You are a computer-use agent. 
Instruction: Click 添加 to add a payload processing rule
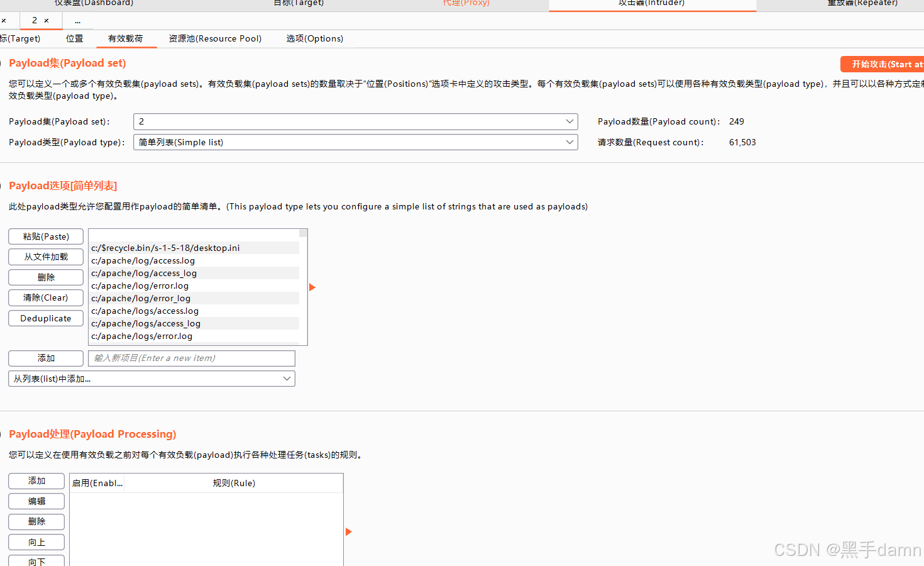(36, 480)
